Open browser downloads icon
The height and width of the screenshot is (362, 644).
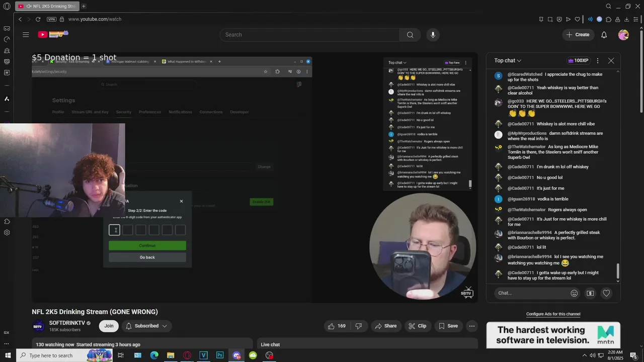(x=627, y=19)
